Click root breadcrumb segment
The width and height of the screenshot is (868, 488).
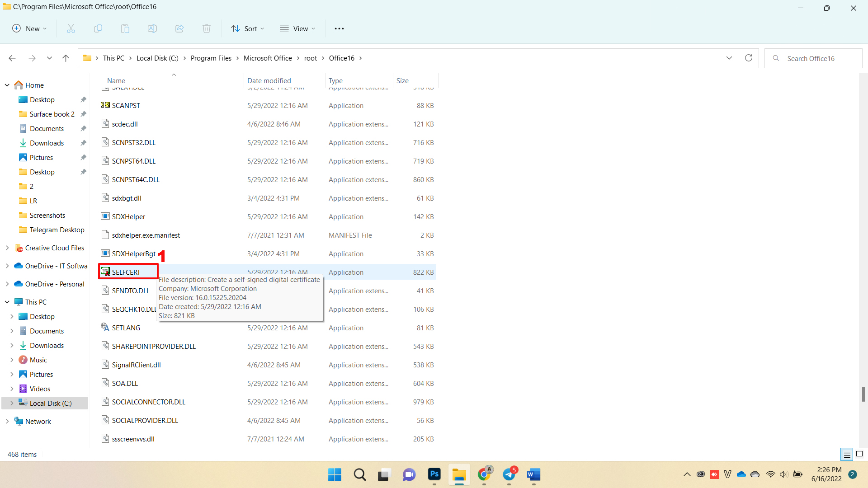click(311, 58)
